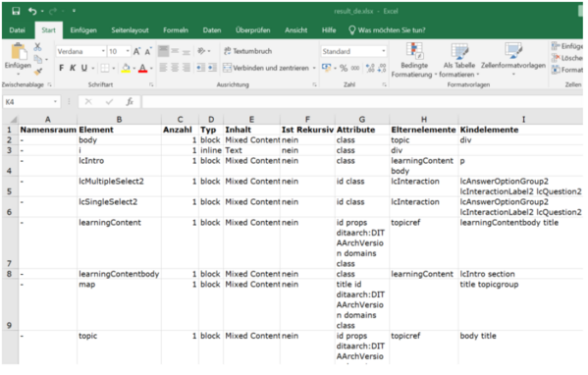Open Zellenformatvorlagen gallery
This screenshot has width=588, height=375.
coord(513,59)
